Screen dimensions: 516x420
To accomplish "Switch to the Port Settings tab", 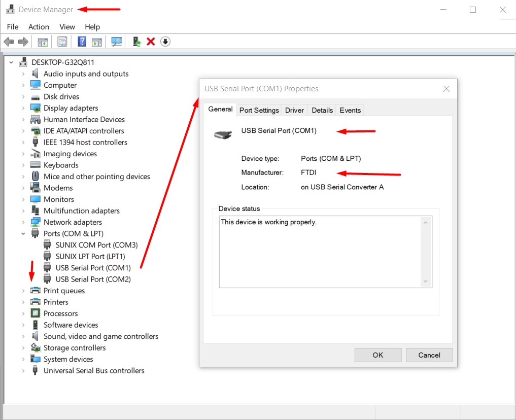I will coord(259,110).
